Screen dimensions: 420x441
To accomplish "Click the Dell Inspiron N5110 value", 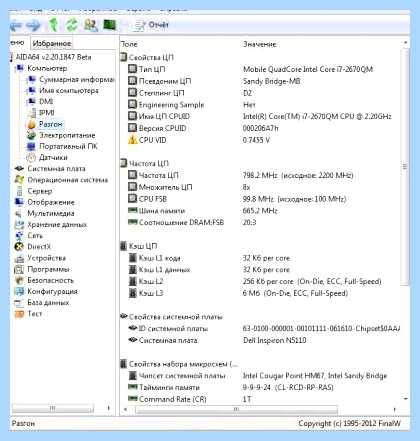I will tap(275, 340).
